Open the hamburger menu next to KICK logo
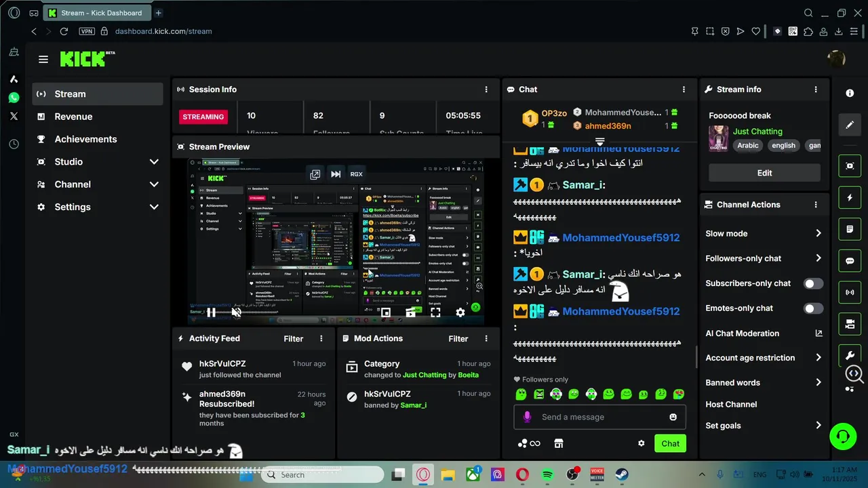 [x=43, y=60]
